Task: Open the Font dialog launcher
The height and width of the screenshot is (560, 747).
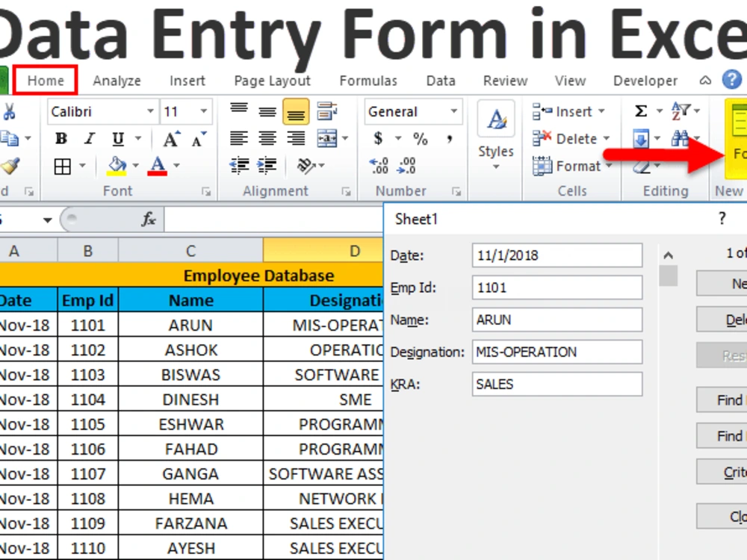Action: coord(206,191)
